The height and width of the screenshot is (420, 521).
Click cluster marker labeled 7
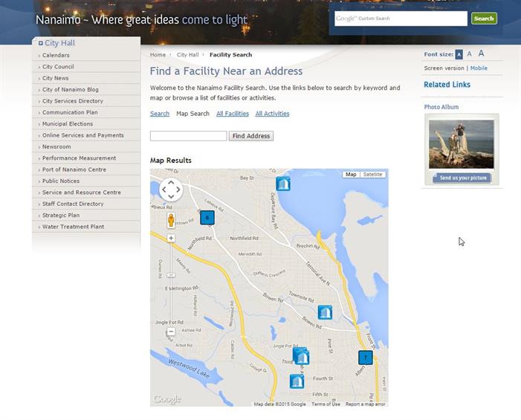(x=366, y=358)
